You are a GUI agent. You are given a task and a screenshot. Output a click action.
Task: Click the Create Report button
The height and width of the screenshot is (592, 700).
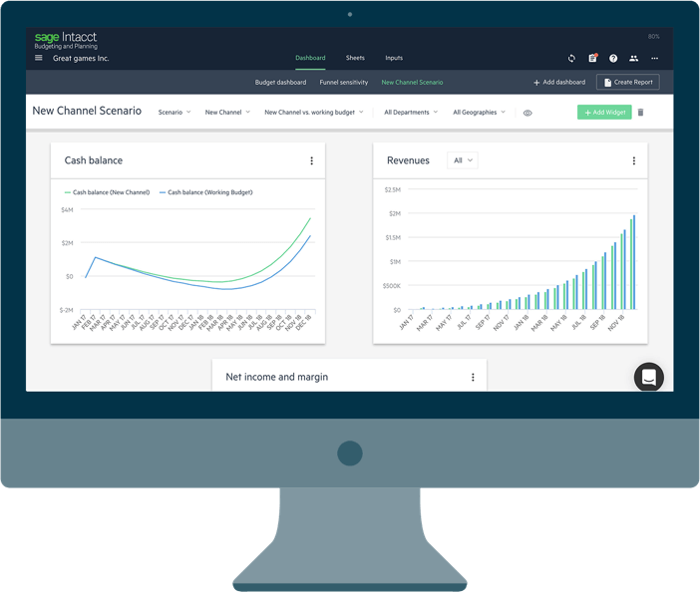627,83
